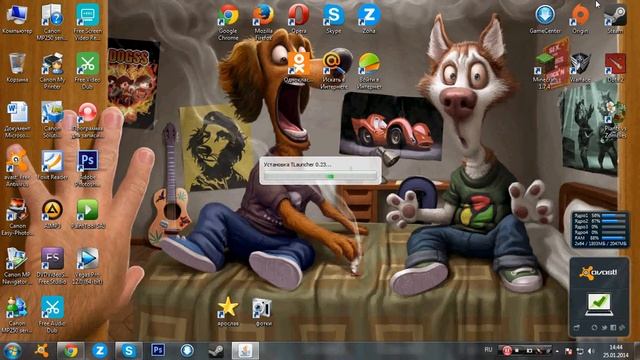Click avast icon in the taskbar
Viewport: 640px width, 360px height.
[x=42, y=351]
